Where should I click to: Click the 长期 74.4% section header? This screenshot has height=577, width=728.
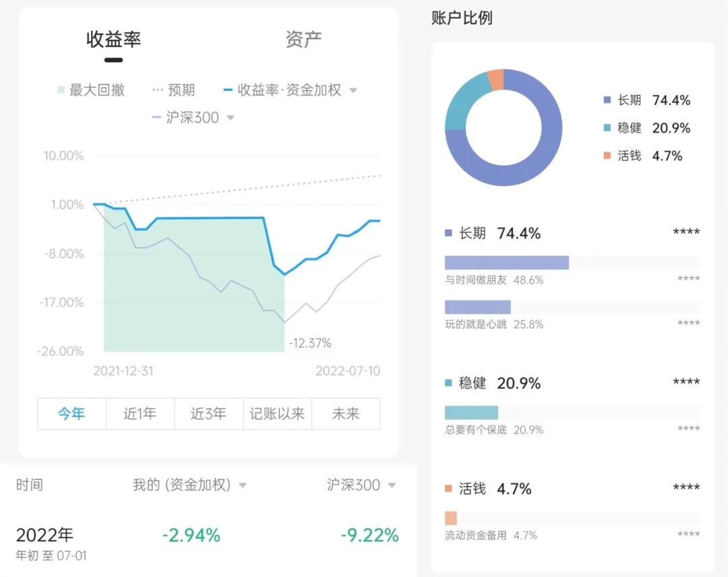[x=493, y=233]
